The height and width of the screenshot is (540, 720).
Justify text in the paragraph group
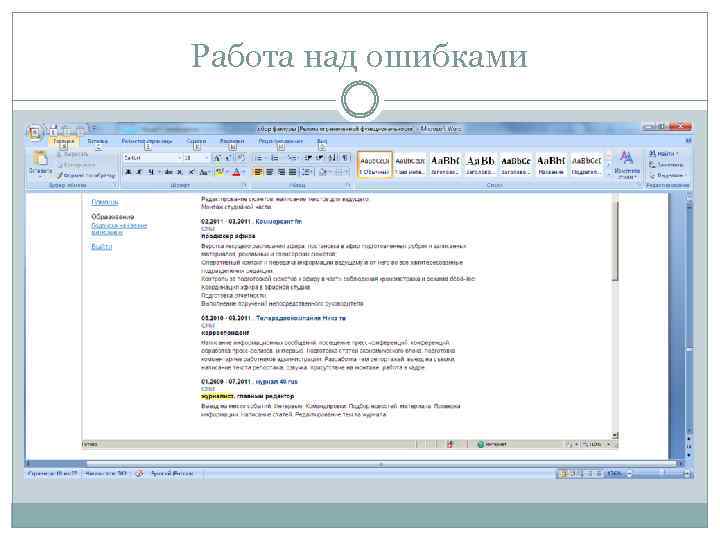tap(292, 172)
